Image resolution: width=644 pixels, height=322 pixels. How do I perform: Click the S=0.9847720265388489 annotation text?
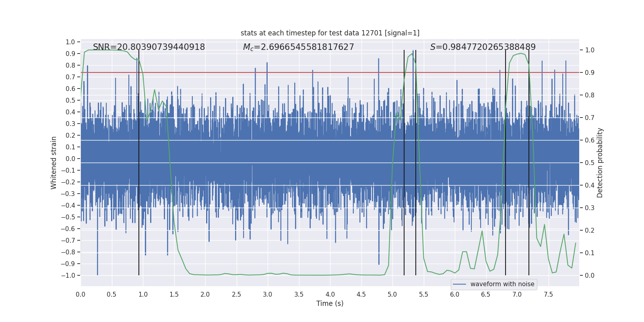coord(483,47)
